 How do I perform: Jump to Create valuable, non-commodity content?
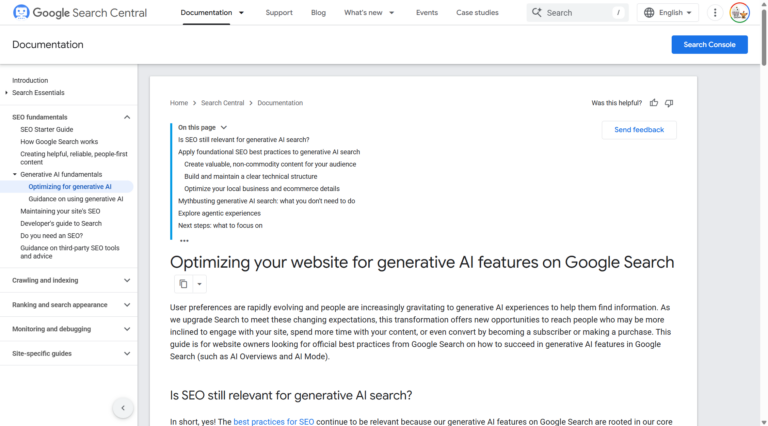pyautogui.click(x=270, y=164)
